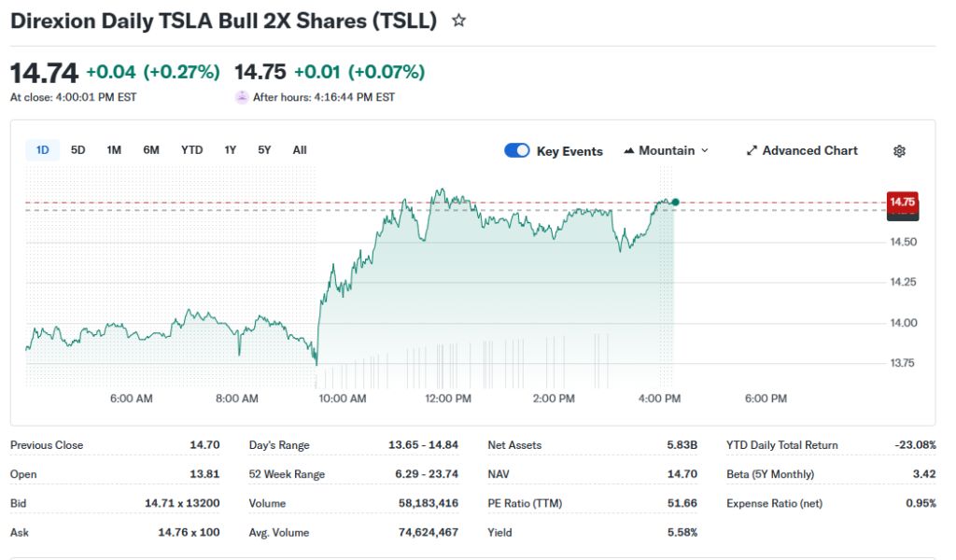Click the green current price dot on chart

(675, 202)
